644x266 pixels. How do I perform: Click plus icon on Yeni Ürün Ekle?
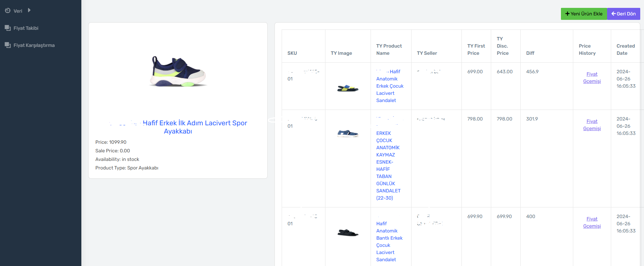[x=567, y=14]
